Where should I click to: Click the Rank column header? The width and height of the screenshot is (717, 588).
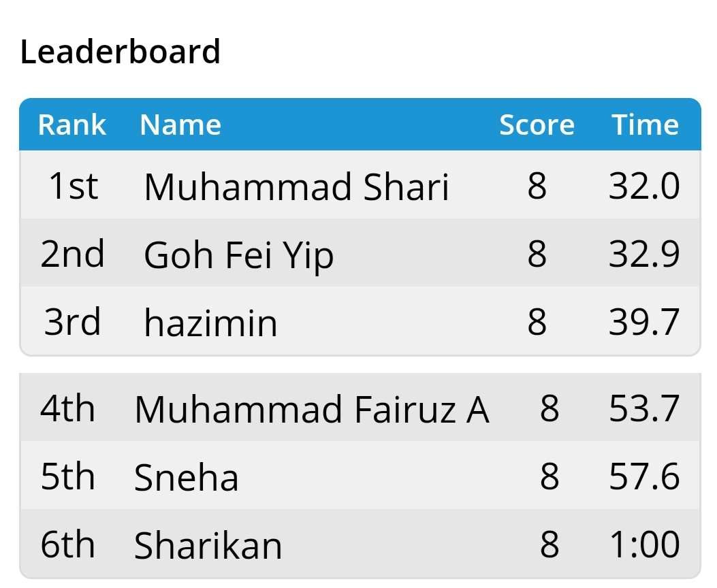(x=72, y=125)
